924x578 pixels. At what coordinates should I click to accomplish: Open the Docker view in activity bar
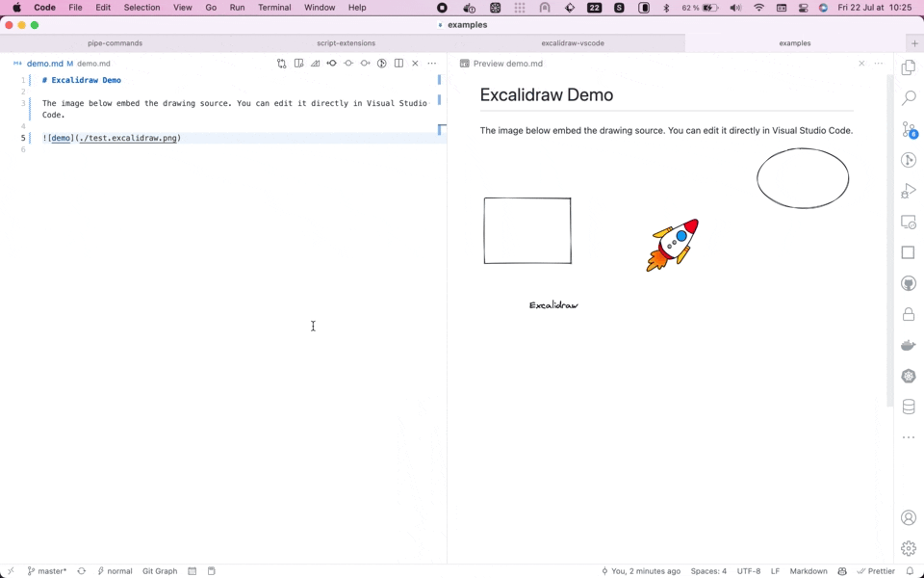pos(908,345)
